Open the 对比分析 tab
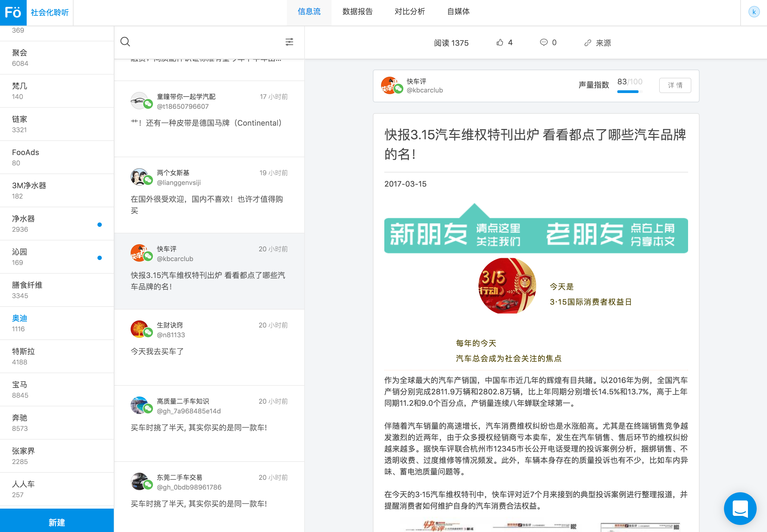The height and width of the screenshot is (532, 767). (410, 12)
